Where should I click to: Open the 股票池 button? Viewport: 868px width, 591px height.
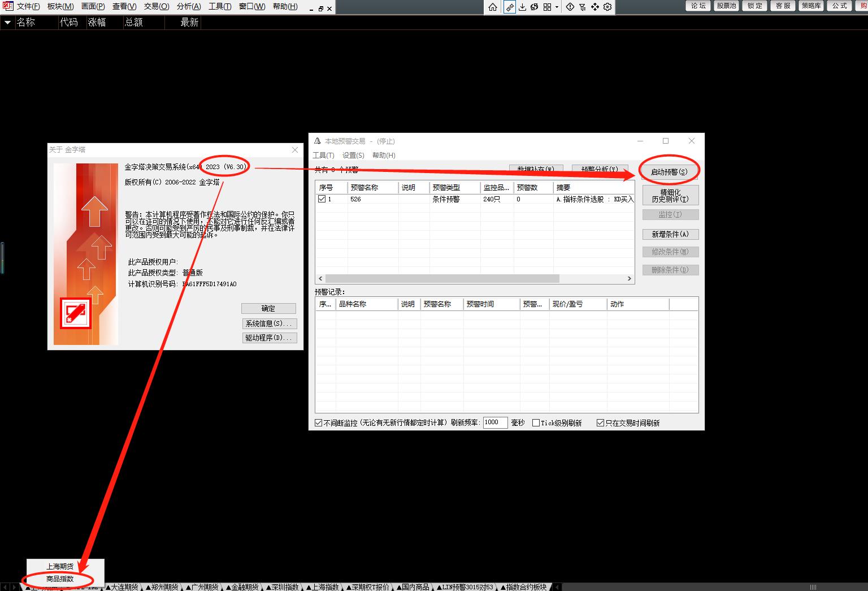tap(727, 6)
